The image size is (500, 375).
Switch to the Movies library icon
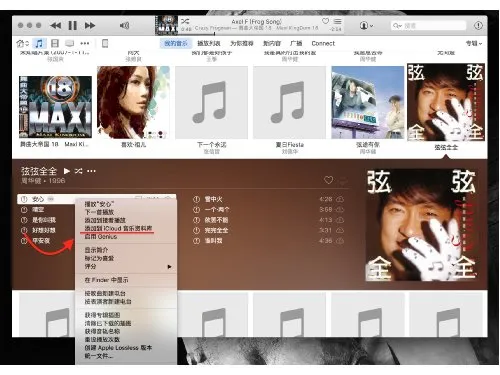[x=55, y=43]
